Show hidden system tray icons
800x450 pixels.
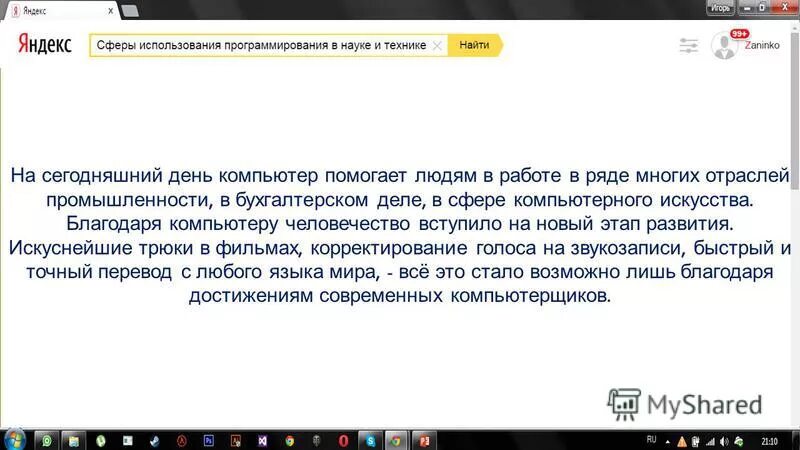[667, 442]
